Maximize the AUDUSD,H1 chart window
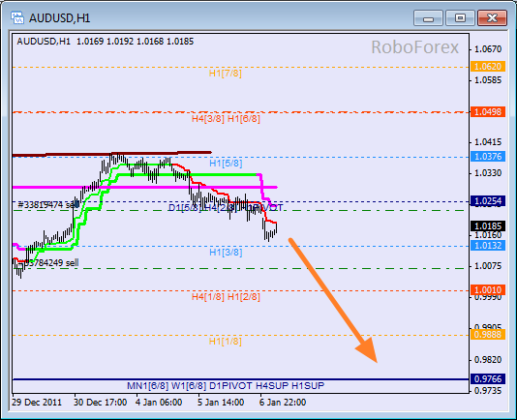The height and width of the screenshot is (420, 517). click(460, 17)
